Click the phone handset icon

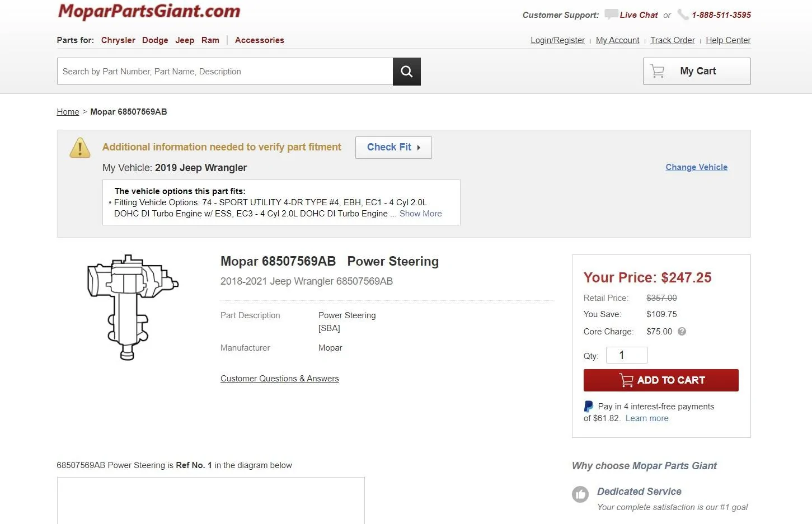(x=683, y=15)
